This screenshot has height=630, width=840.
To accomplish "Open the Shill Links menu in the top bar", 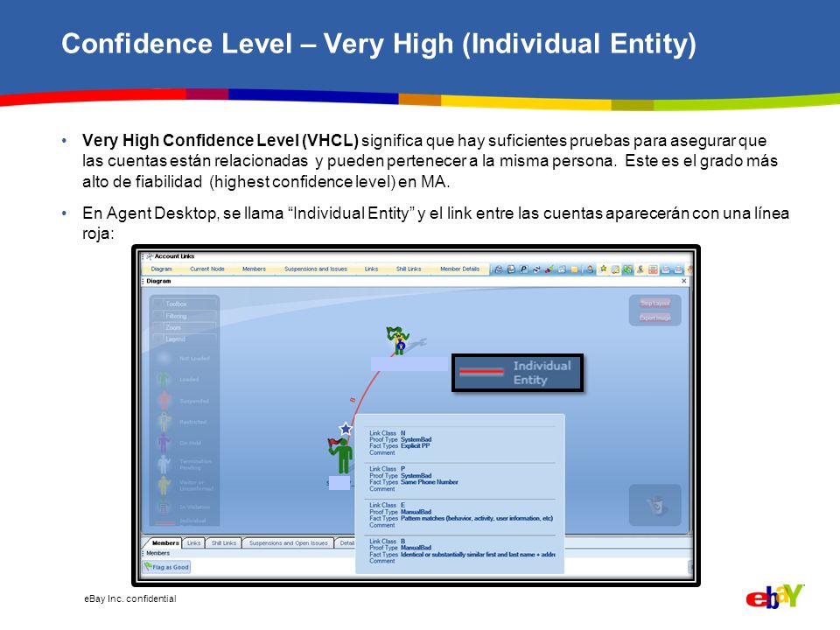I will (x=409, y=269).
